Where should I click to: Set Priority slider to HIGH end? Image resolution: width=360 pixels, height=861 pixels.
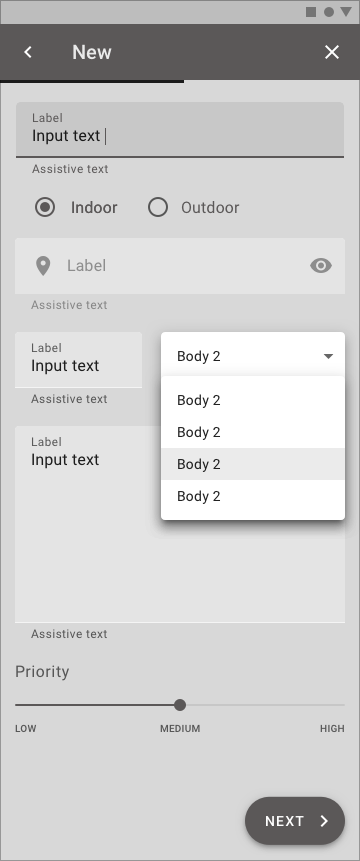[x=344, y=705]
